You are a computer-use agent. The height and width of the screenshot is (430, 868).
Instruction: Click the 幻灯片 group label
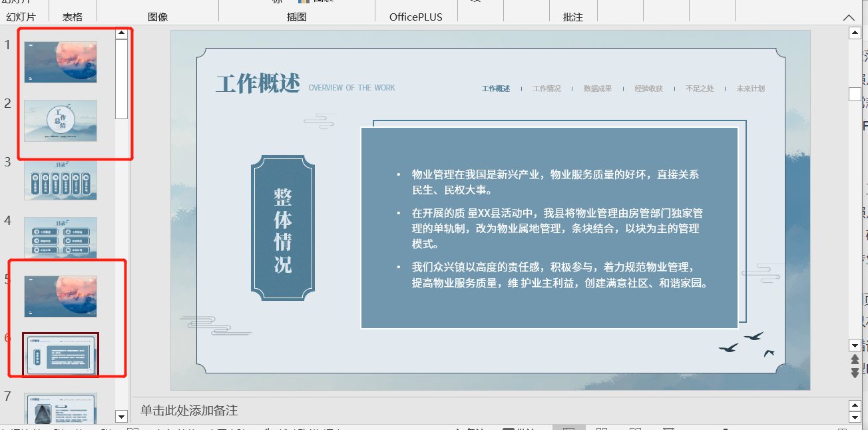21,17
